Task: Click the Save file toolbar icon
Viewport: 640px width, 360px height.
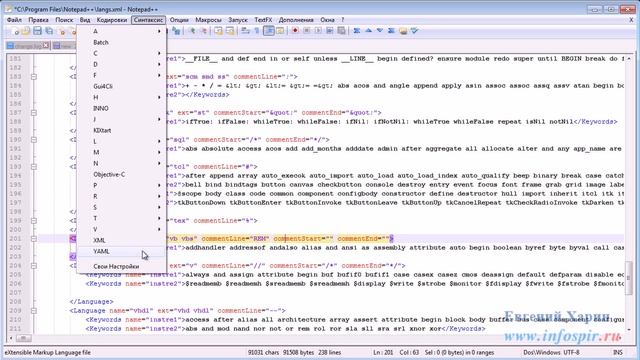Action: [x=37, y=31]
